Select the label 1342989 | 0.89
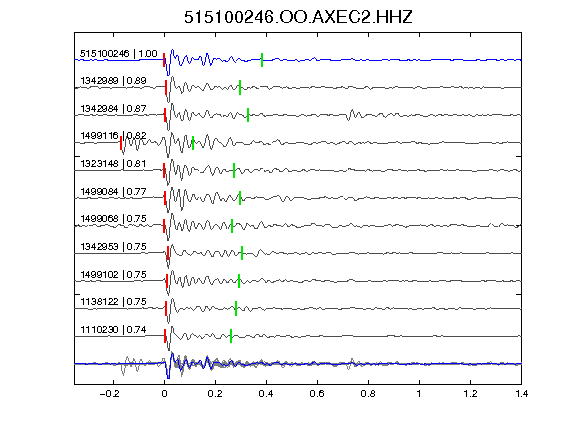 (x=113, y=81)
